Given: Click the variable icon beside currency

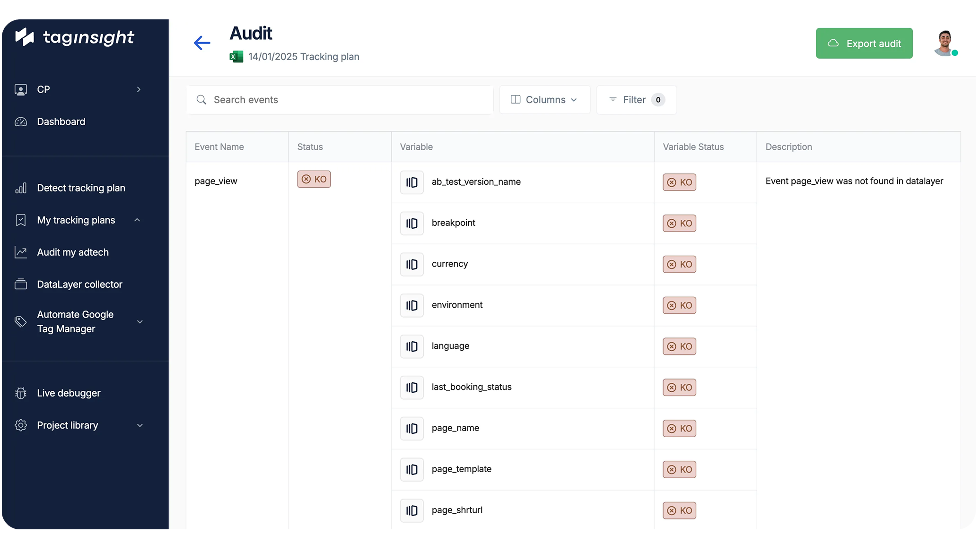Looking at the screenshot, I should [411, 264].
